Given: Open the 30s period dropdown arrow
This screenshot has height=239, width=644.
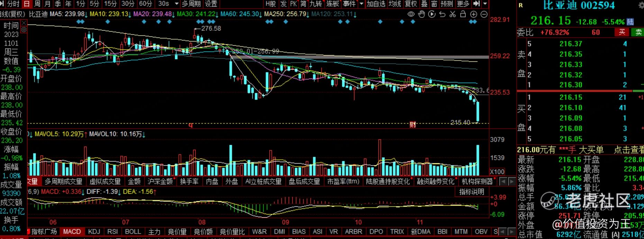Looking at the screenshot, I should click(177, 4).
